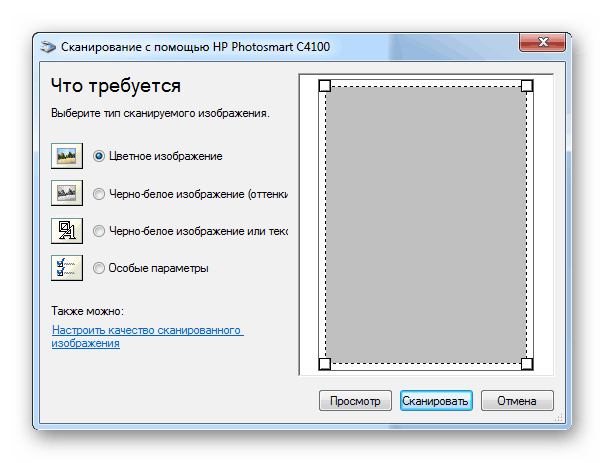
Task: Click the top-left crop handle in the preview
Action: [324, 86]
